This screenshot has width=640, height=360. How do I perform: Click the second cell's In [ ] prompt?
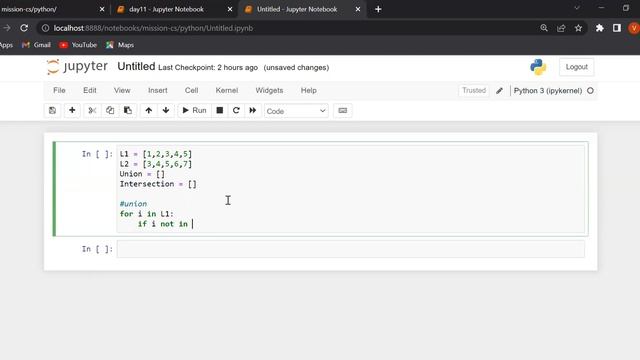click(97, 249)
